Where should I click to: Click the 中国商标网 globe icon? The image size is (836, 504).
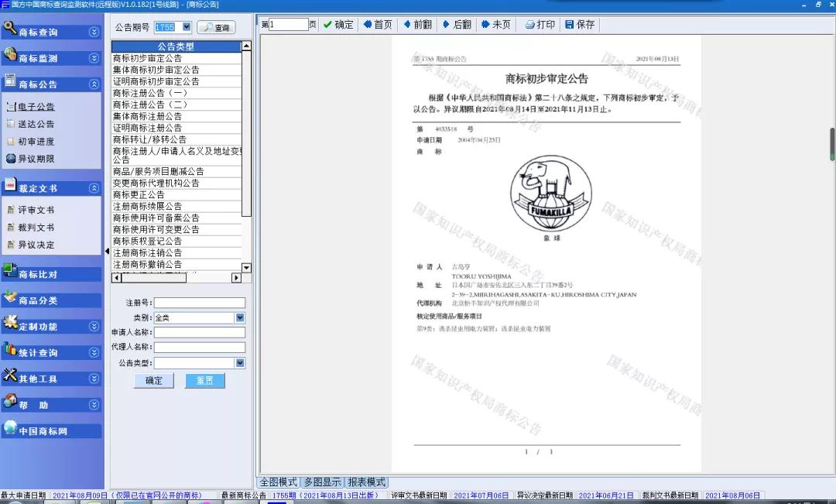(x=10, y=428)
